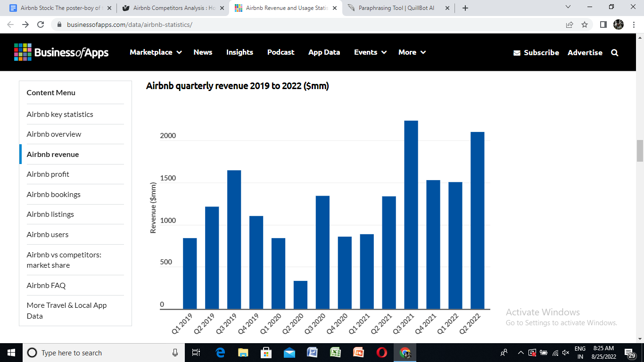Open Opera browser from the taskbar

[x=382, y=353]
